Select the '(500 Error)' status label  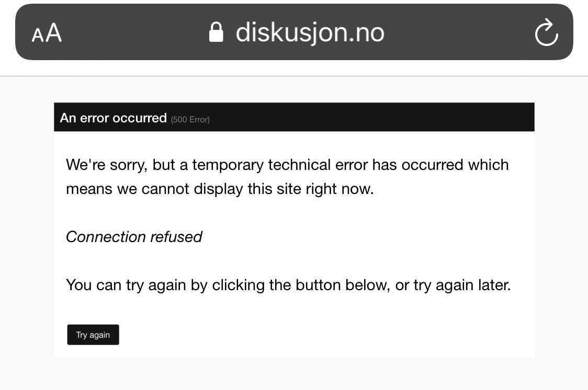pyautogui.click(x=190, y=120)
